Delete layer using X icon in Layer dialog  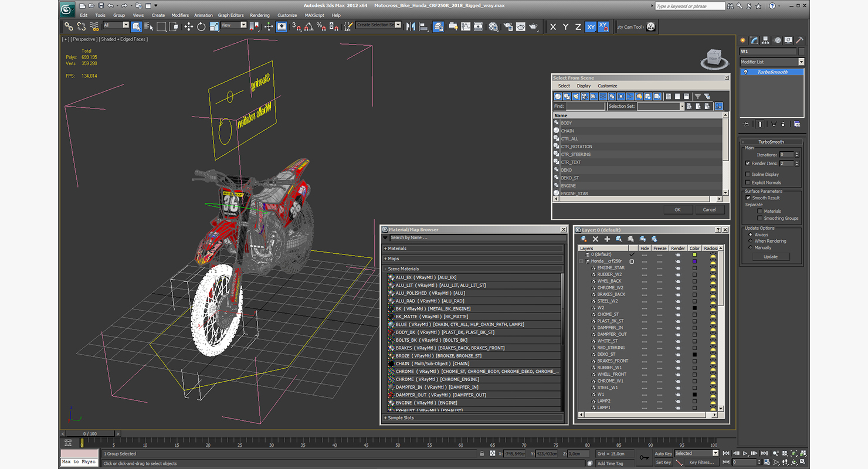[595, 239]
